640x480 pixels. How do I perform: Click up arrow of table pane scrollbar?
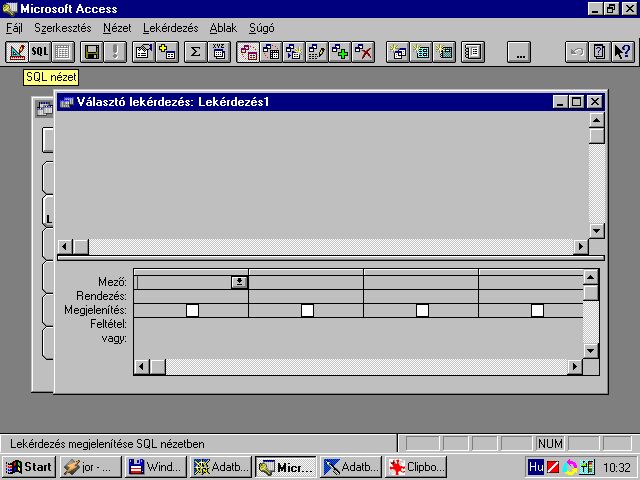[597, 120]
